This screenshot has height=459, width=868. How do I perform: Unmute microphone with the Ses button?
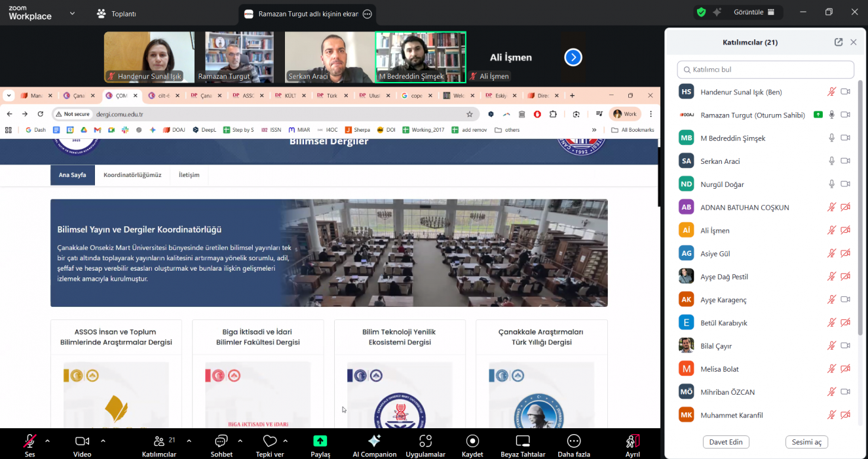[x=29, y=441]
